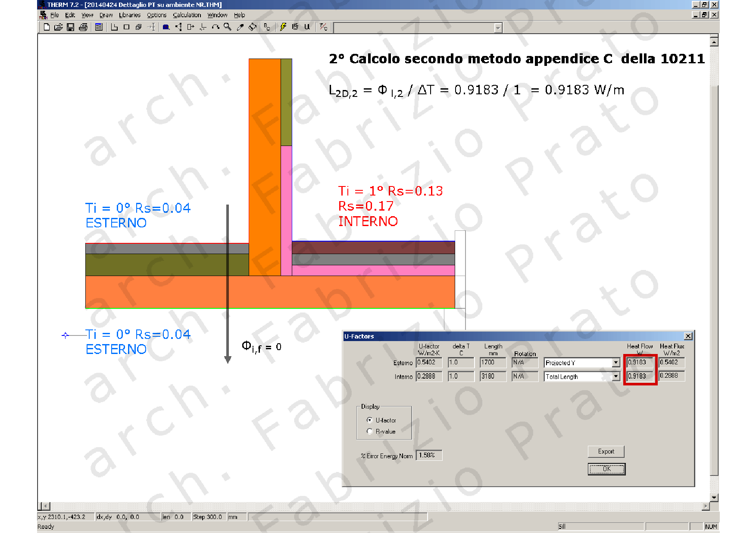
Task: Open the Total Length dropdown
Action: click(616, 376)
